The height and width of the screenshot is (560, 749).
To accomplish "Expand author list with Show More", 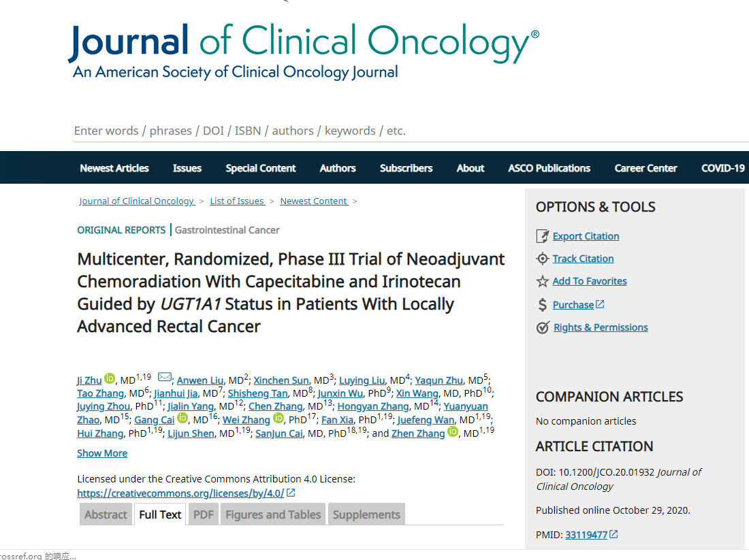I will click(102, 453).
